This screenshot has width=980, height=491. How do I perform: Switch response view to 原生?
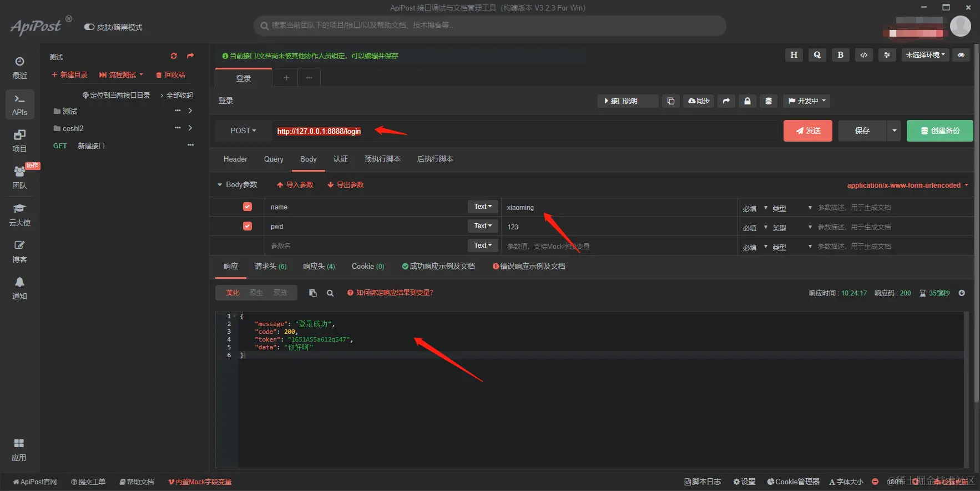click(256, 293)
